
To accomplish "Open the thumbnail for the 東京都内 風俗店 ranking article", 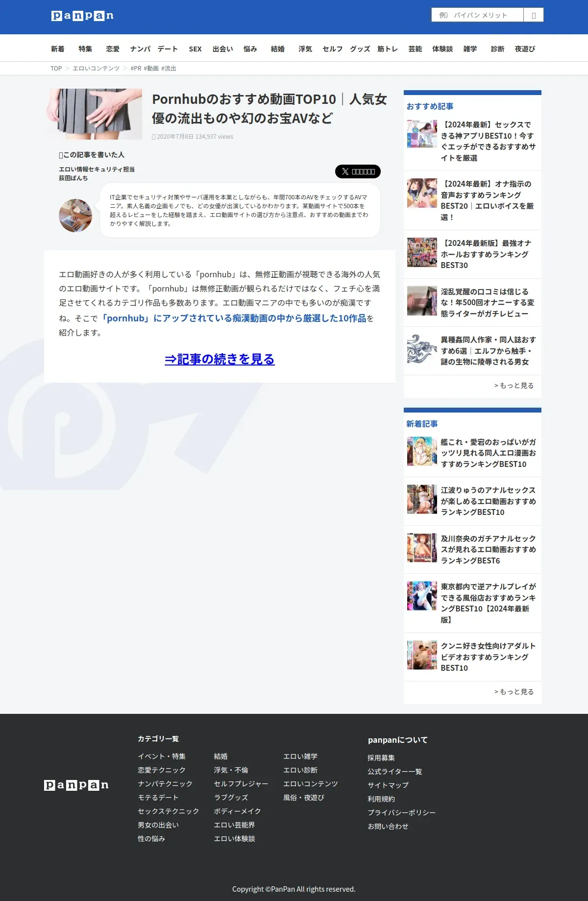I will click(422, 596).
